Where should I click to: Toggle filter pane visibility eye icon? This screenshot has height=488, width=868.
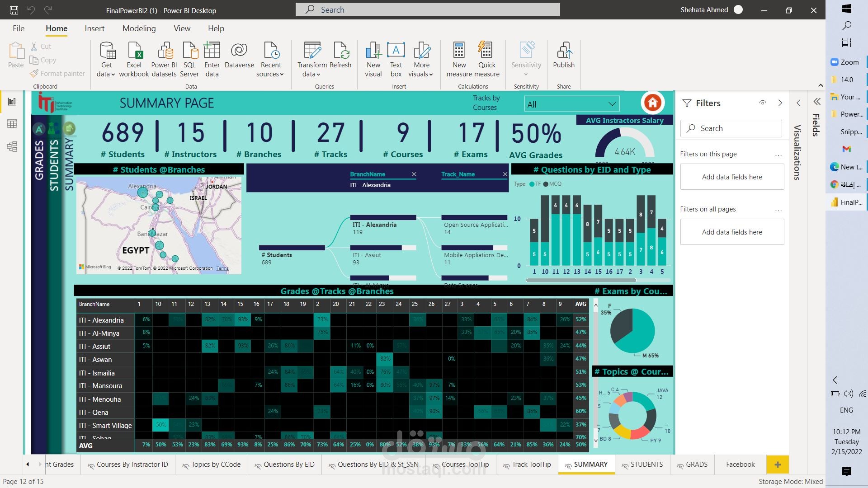[763, 103]
